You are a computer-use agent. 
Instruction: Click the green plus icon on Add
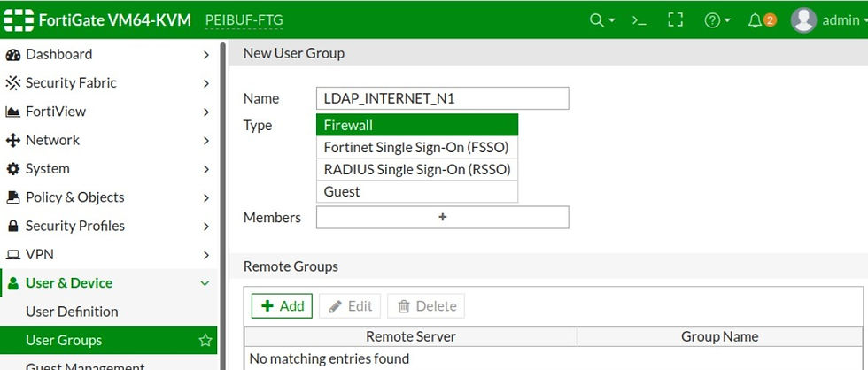267,306
